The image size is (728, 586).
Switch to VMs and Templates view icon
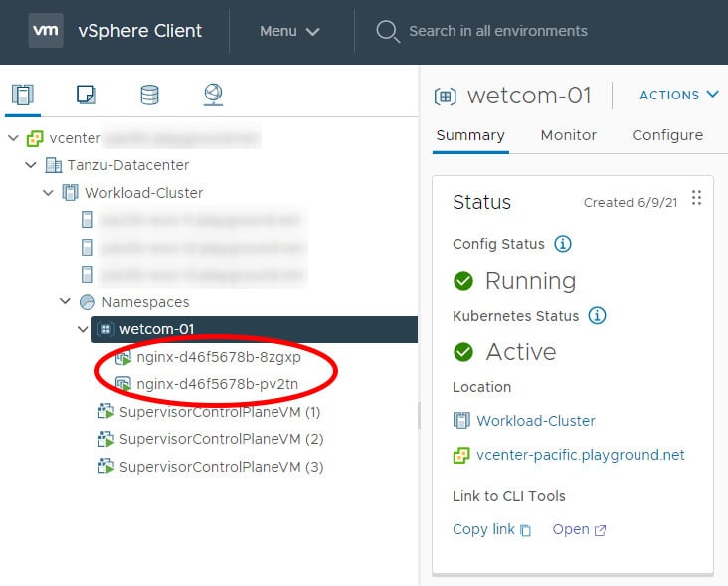click(x=87, y=95)
